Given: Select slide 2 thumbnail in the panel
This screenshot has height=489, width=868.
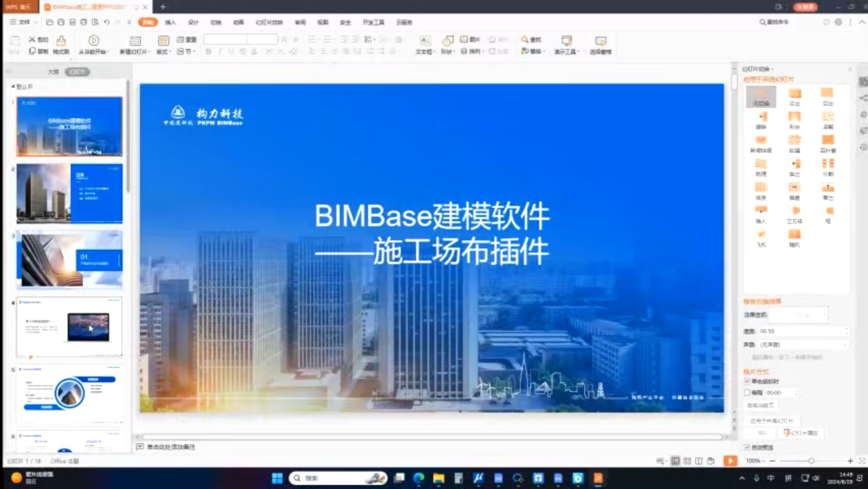Looking at the screenshot, I should (69, 193).
